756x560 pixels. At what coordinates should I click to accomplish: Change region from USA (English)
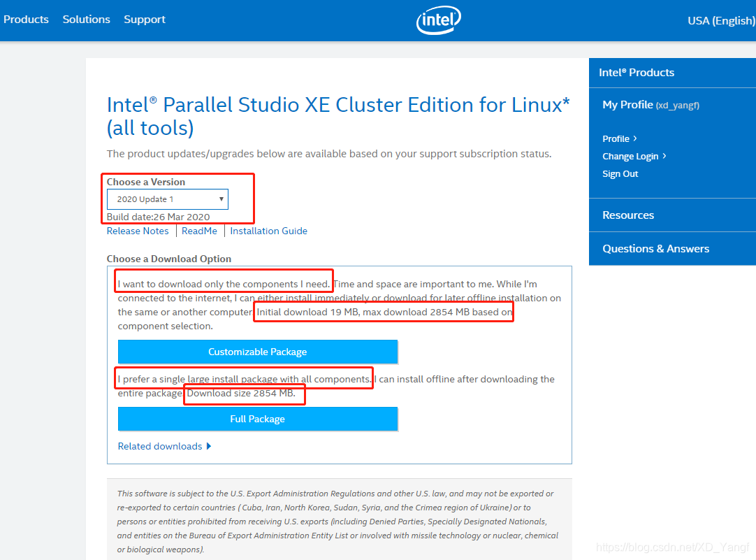(721, 21)
